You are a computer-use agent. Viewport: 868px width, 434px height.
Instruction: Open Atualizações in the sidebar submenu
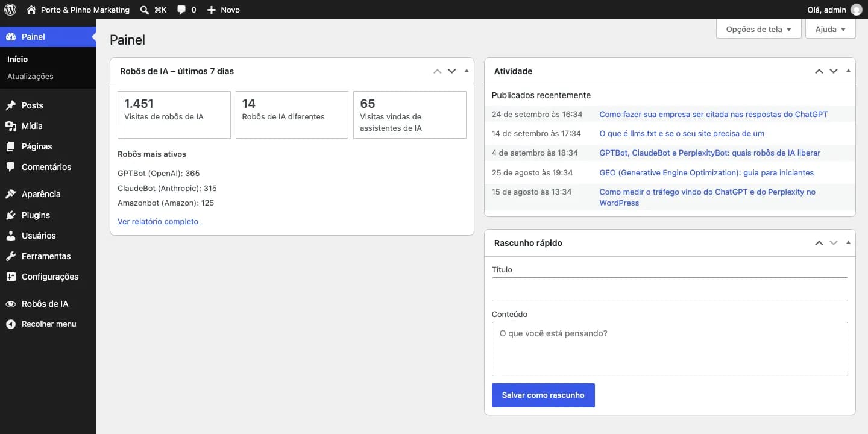[x=30, y=76]
